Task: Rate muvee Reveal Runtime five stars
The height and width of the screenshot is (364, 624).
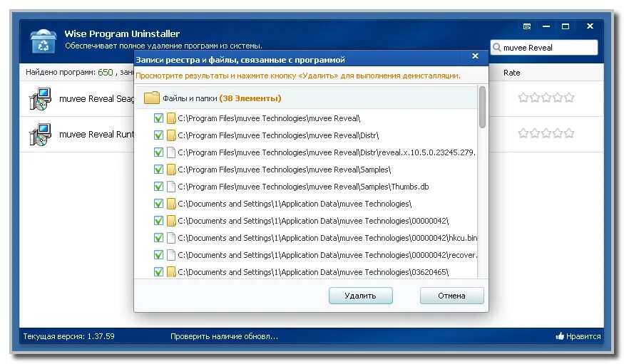Action: click(x=570, y=133)
